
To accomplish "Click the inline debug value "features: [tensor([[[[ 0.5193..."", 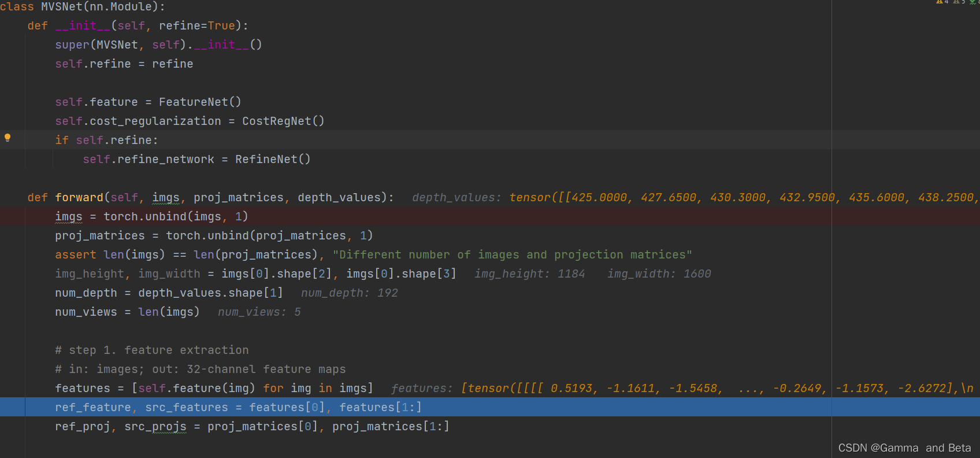I will 682,388.
